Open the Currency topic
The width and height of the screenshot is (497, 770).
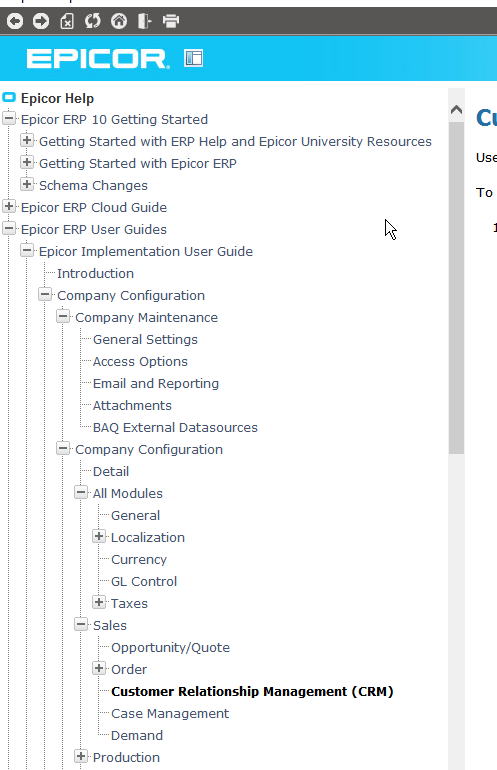139,559
